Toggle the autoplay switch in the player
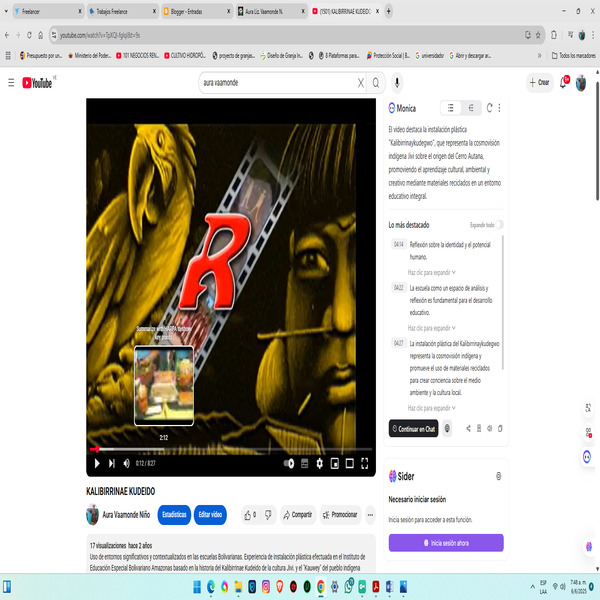 [x=289, y=463]
